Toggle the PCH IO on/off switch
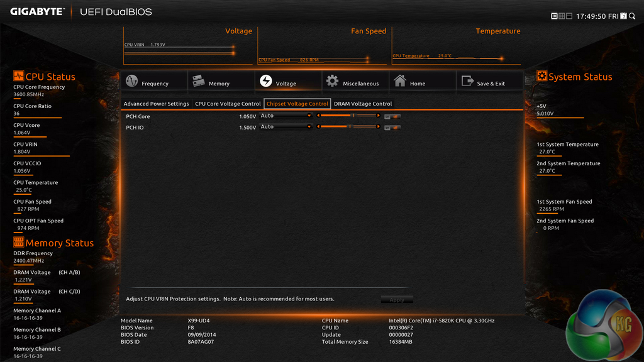Screen dimensions: 644x362 pyautogui.click(x=392, y=128)
